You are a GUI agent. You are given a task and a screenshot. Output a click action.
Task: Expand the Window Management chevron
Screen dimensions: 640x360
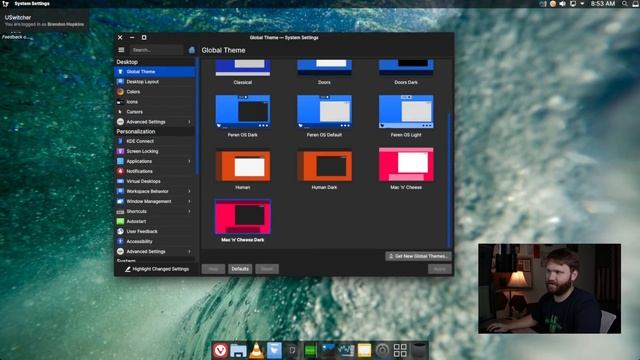(x=189, y=202)
